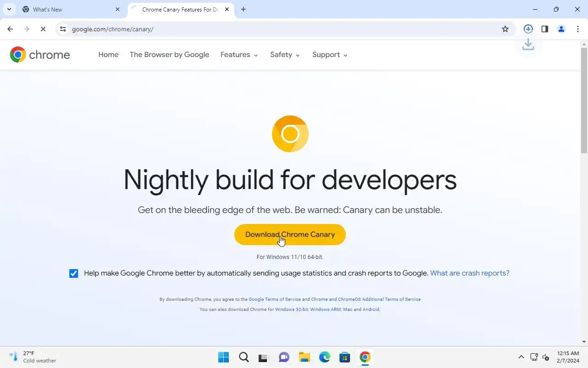The image size is (588, 368).
Task: Open Microsoft Store from the taskbar
Action: [x=345, y=357]
